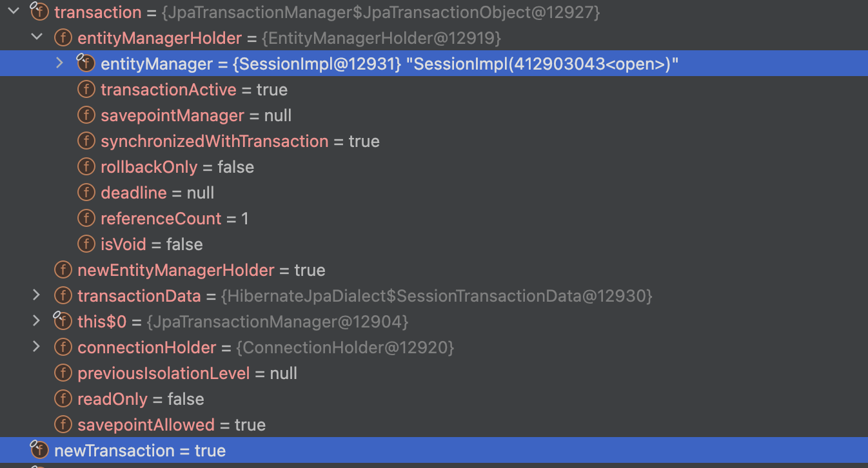Select the field icon for rollbackOnly
868x468 pixels.
86,167
